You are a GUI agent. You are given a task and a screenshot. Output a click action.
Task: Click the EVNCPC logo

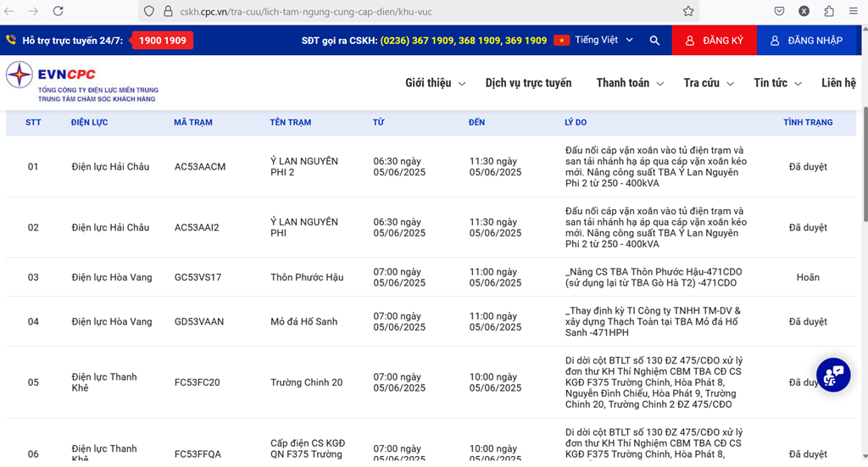[81, 81]
